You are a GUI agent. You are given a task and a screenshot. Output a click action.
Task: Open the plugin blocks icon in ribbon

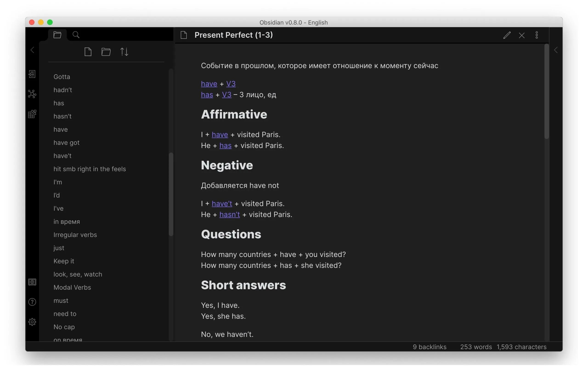coord(32,114)
